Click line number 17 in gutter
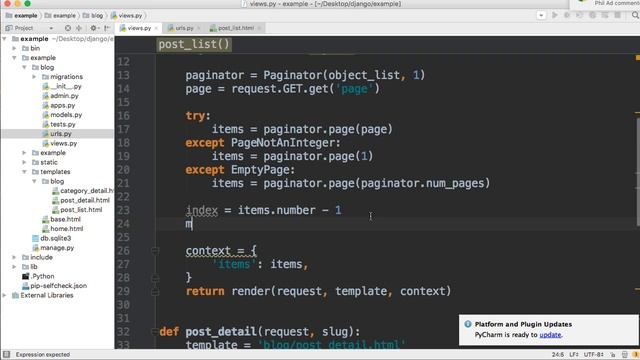 pyautogui.click(x=123, y=129)
